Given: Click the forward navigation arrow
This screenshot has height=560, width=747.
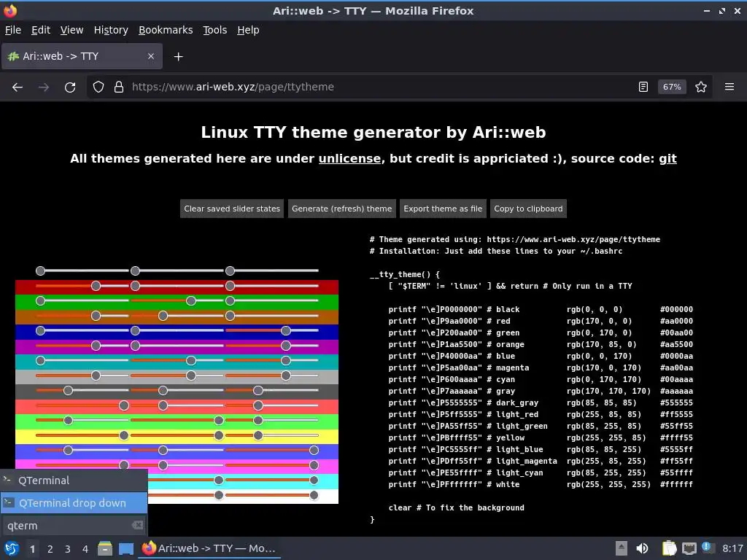Looking at the screenshot, I should [44, 87].
